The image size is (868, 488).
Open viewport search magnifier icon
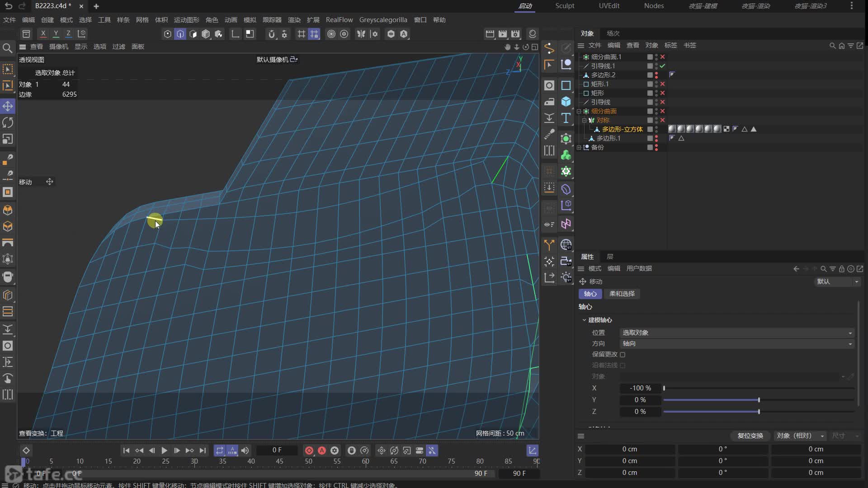7,48
